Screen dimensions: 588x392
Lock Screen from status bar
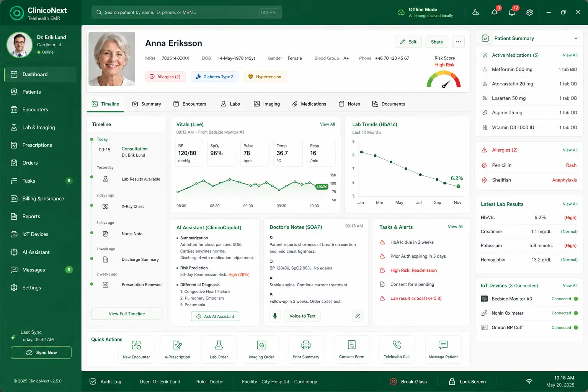click(467, 381)
